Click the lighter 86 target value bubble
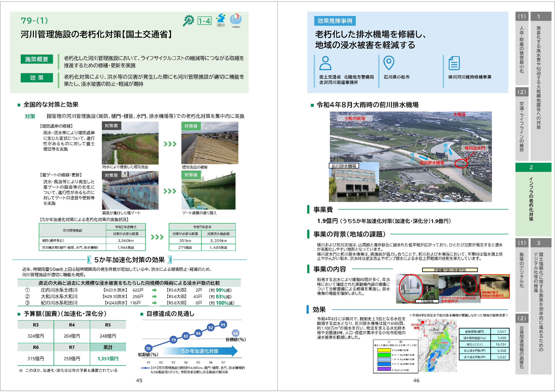555x392 pixels. (236, 333)
